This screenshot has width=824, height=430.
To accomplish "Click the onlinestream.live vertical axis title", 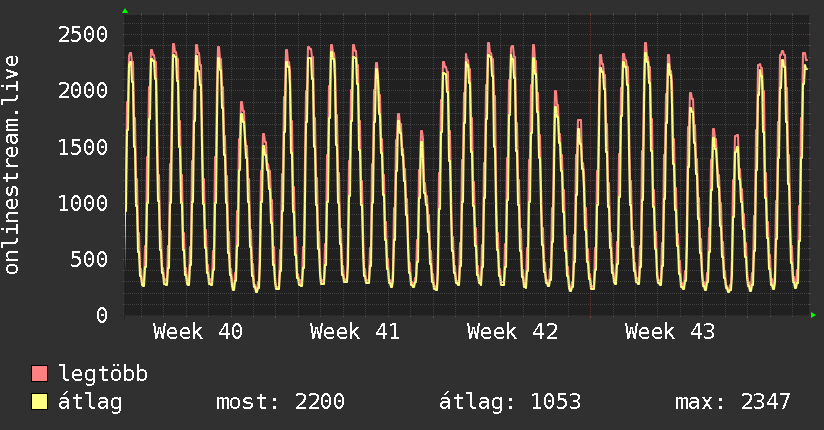I will coord(12,165).
